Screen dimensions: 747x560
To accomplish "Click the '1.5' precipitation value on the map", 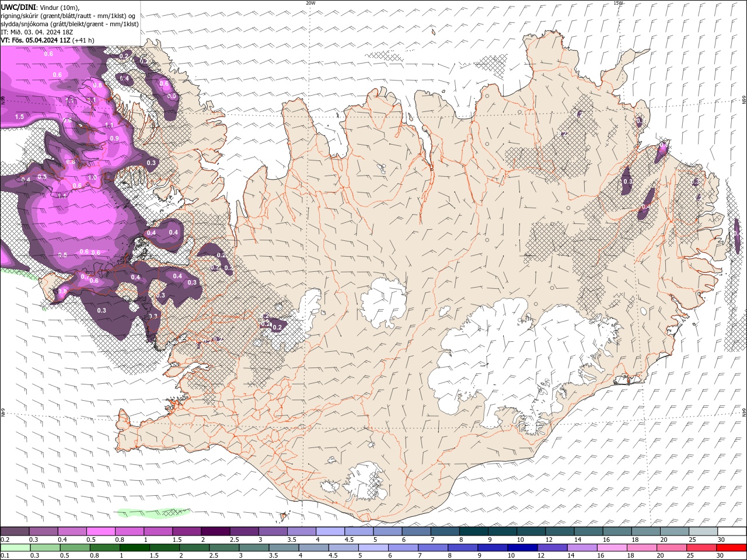I will [19, 117].
